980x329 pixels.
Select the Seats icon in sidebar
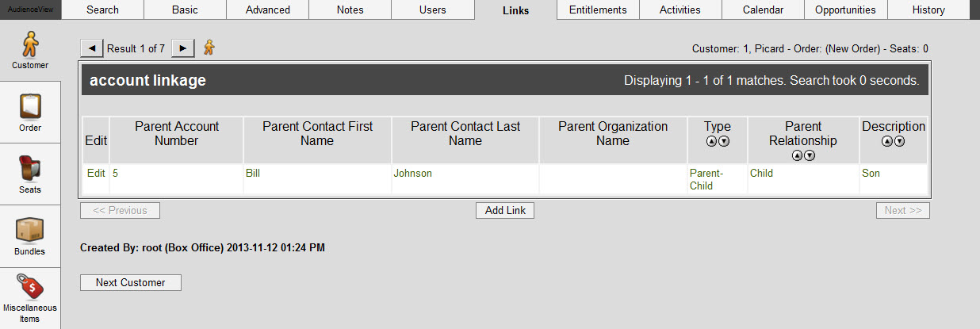(30, 169)
